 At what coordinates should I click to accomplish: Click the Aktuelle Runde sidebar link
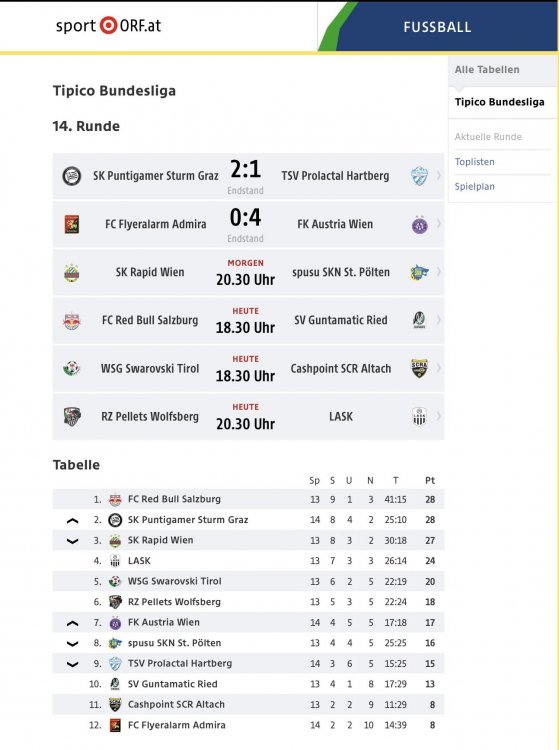(x=488, y=137)
